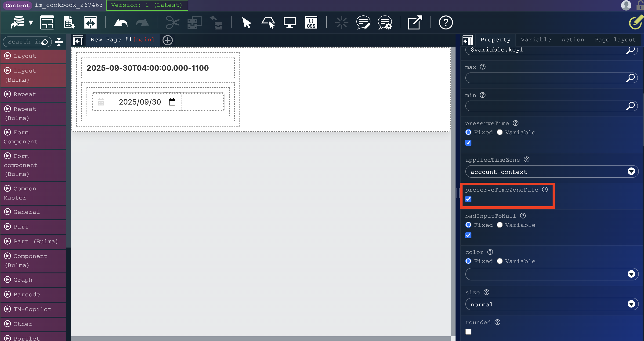
Task: Enable the rounded checkbox
Action: 468,331
